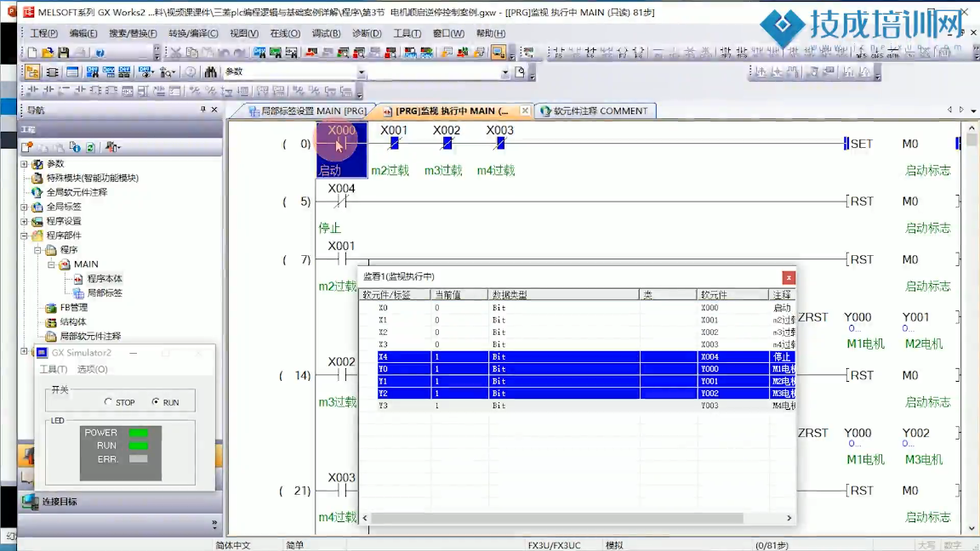The image size is (980, 551).
Task: Open the 调试(B) menu
Action: pos(327,33)
